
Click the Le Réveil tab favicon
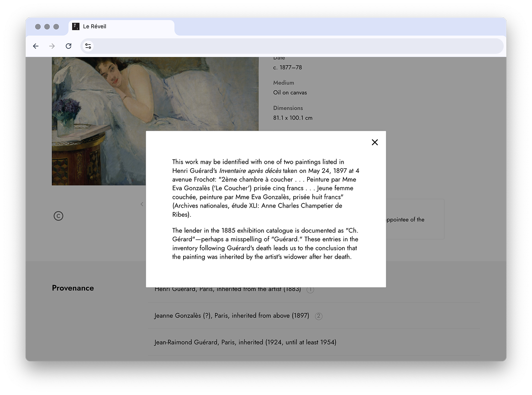point(76,26)
